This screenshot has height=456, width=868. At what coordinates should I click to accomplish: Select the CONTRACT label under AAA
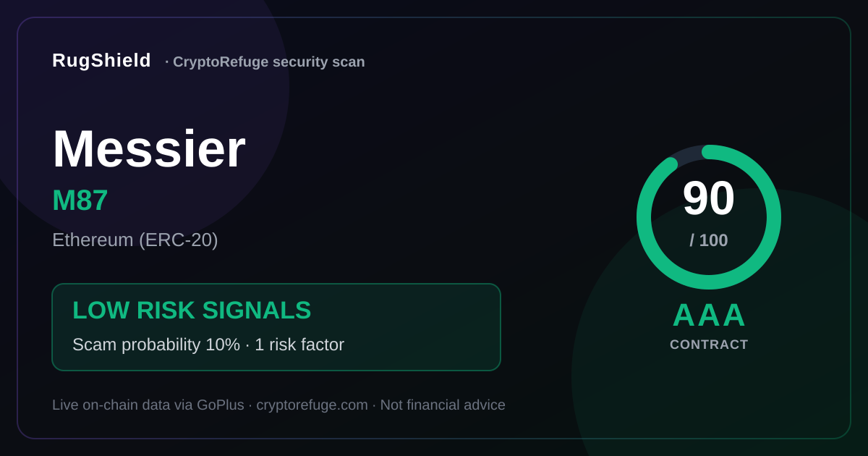pyautogui.click(x=709, y=345)
